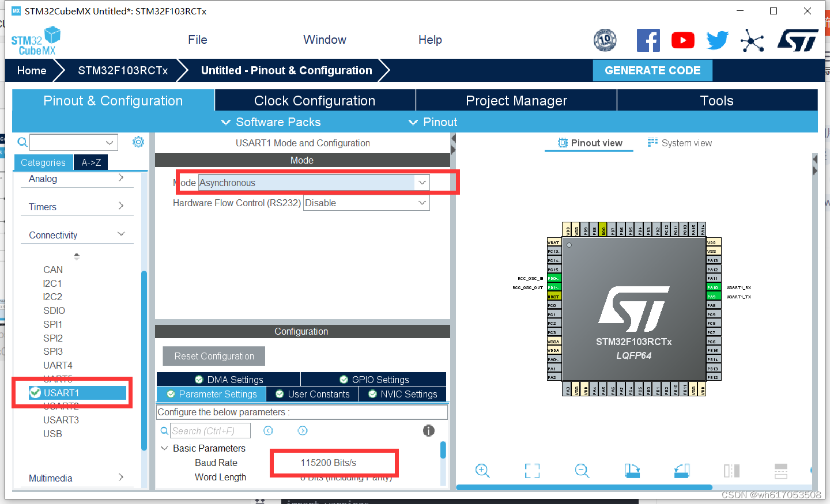Open the ST Twitter icon
The image size is (830, 504).
[718, 40]
